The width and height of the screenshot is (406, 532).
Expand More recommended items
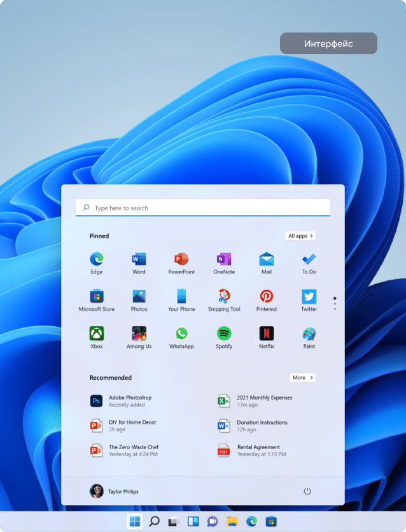(x=303, y=378)
